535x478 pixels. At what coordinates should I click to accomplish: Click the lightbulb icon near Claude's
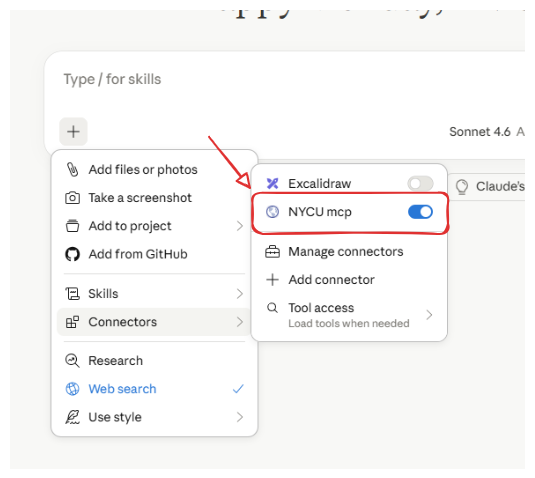pos(462,187)
